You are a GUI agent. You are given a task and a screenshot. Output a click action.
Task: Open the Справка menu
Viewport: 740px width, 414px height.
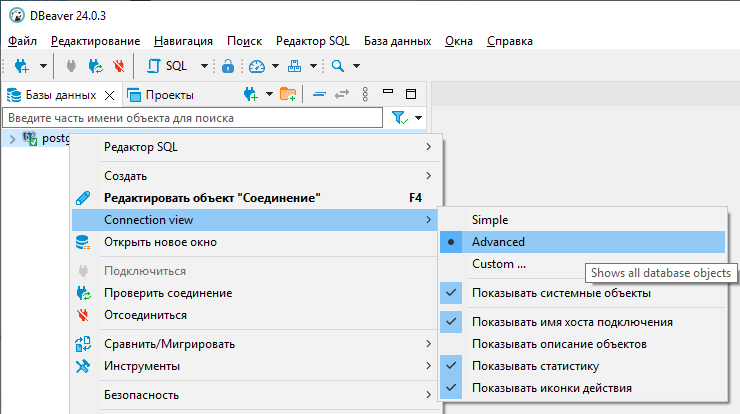(x=510, y=41)
